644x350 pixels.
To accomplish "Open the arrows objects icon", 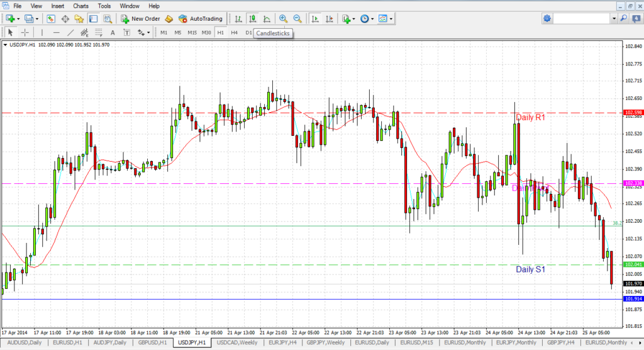I will [x=141, y=33].
